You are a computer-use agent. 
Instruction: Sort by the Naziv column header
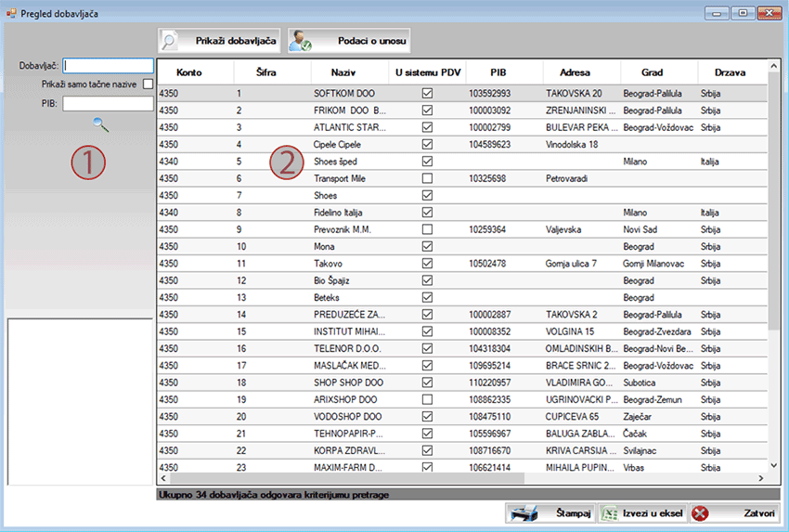350,72
